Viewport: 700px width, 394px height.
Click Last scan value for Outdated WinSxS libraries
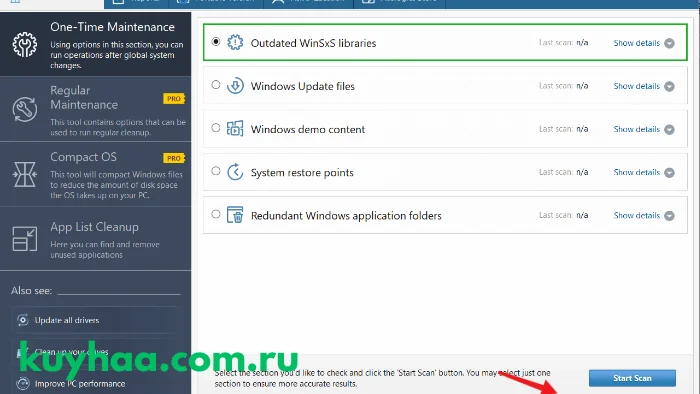[x=582, y=43]
